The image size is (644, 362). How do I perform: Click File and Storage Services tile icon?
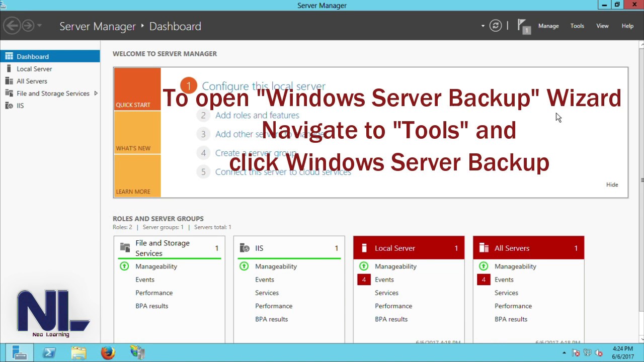pos(125,247)
